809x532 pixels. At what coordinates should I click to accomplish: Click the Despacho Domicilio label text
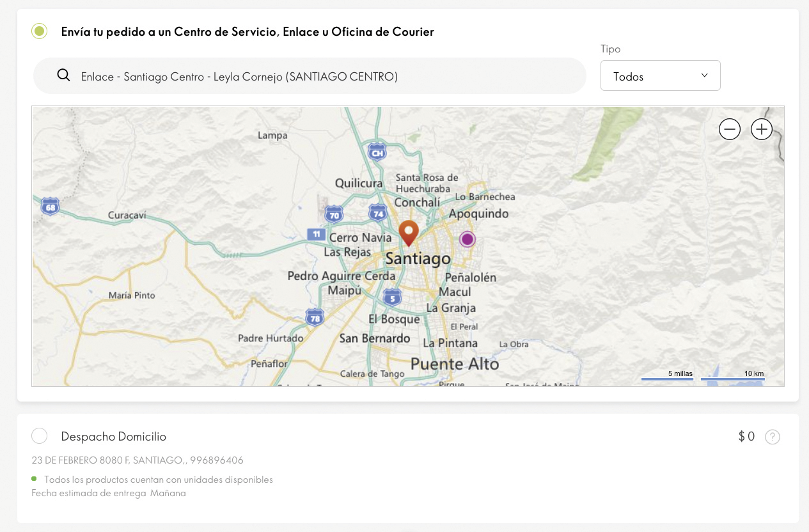click(x=113, y=437)
